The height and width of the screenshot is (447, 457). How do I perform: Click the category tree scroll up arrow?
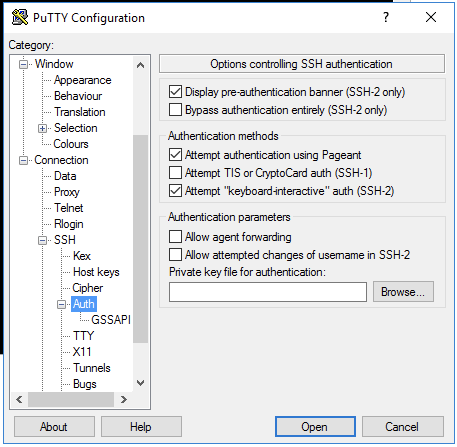click(x=141, y=65)
